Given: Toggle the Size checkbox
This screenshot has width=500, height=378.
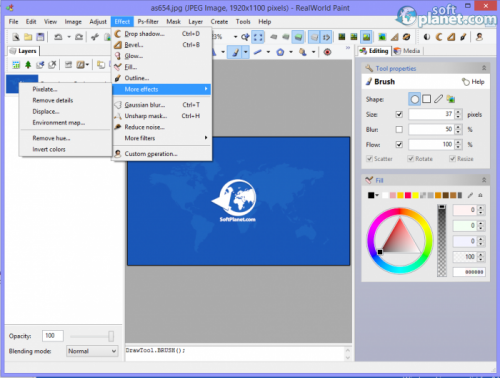Looking at the screenshot, I should [399, 114].
